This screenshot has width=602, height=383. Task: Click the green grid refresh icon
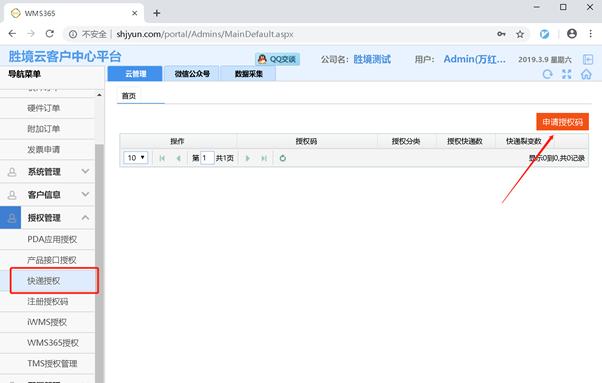283,158
